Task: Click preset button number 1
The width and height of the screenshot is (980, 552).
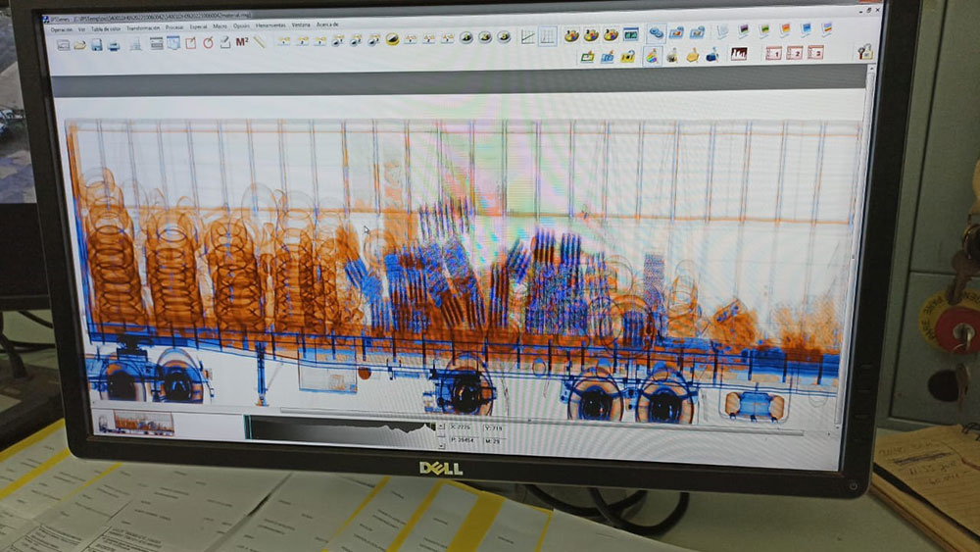Action: coord(772,53)
